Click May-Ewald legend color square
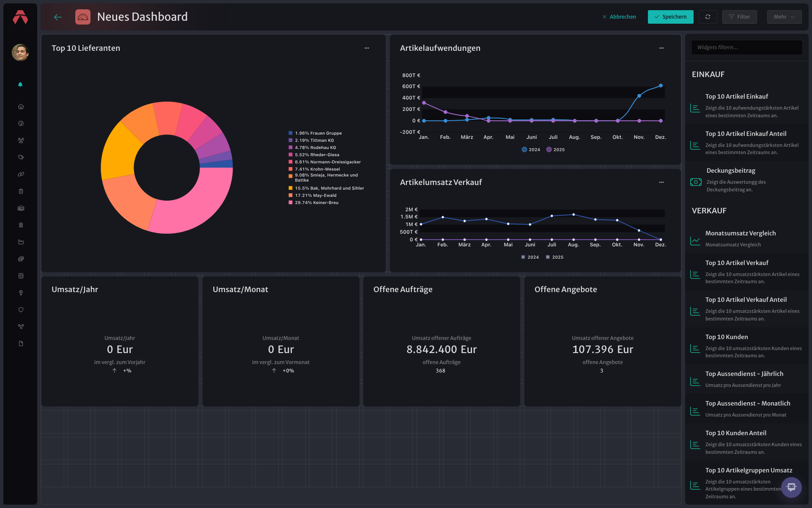The height and width of the screenshot is (508, 812). point(291,195)
